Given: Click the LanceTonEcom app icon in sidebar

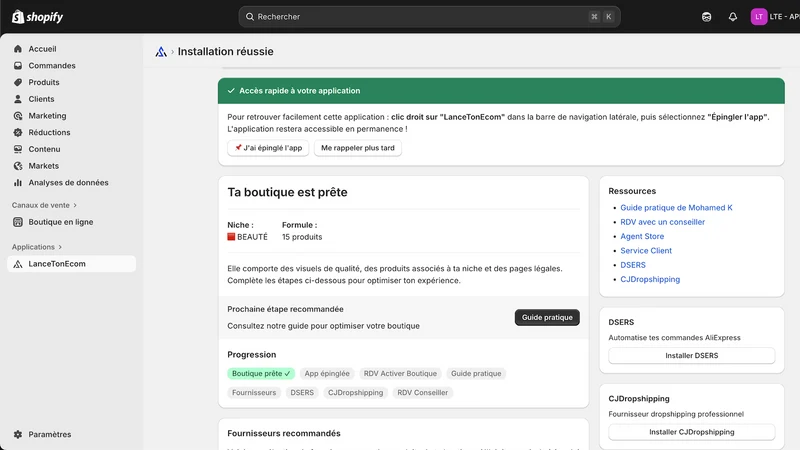Looking at the screenshot, I should (18, 264).
